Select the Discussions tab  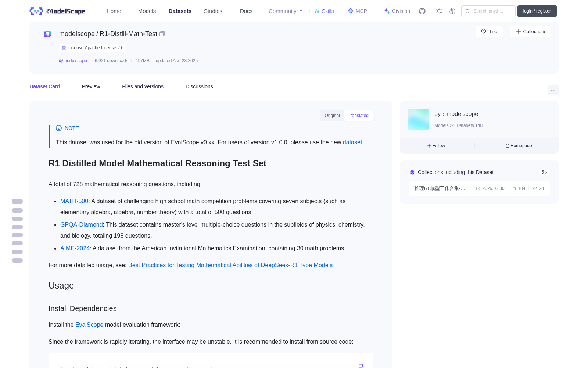coord(199,86)
